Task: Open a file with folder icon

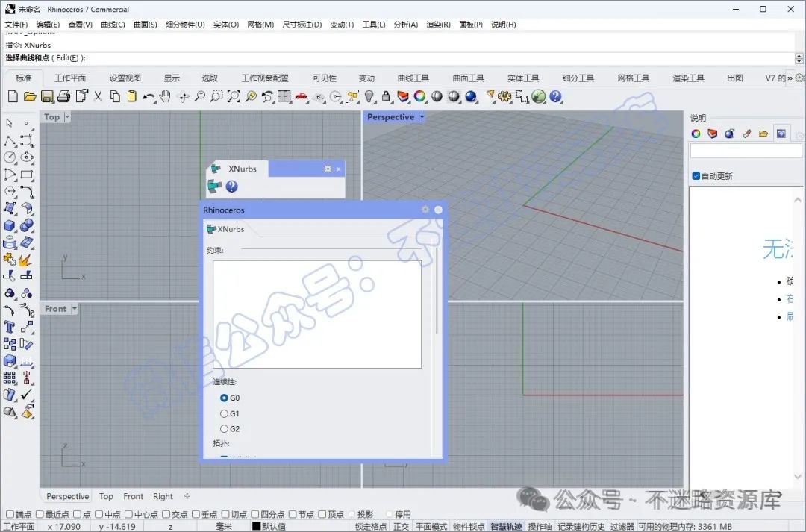Action: click(x=31, y=96)
